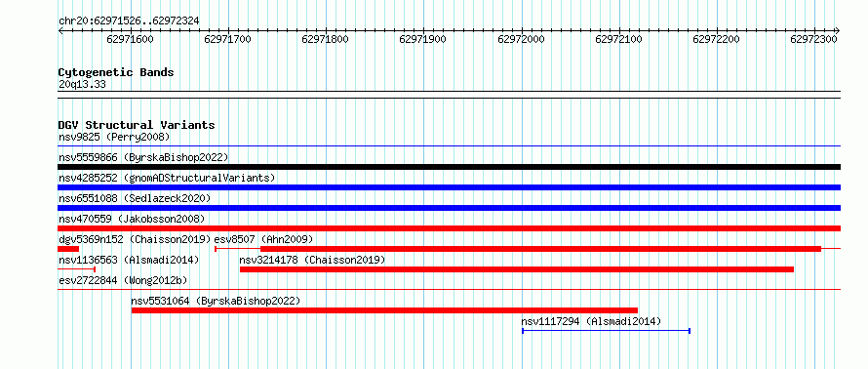This screenshot has width=868, height=369.
Task: Open nsv1117294 (Alsmadi2014) variant label
Action: pos(591,321)
